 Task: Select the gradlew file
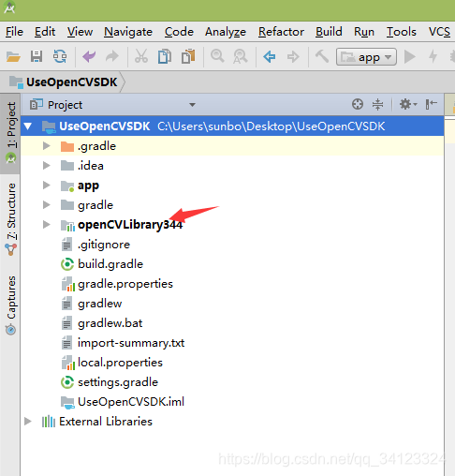(100, 304)
